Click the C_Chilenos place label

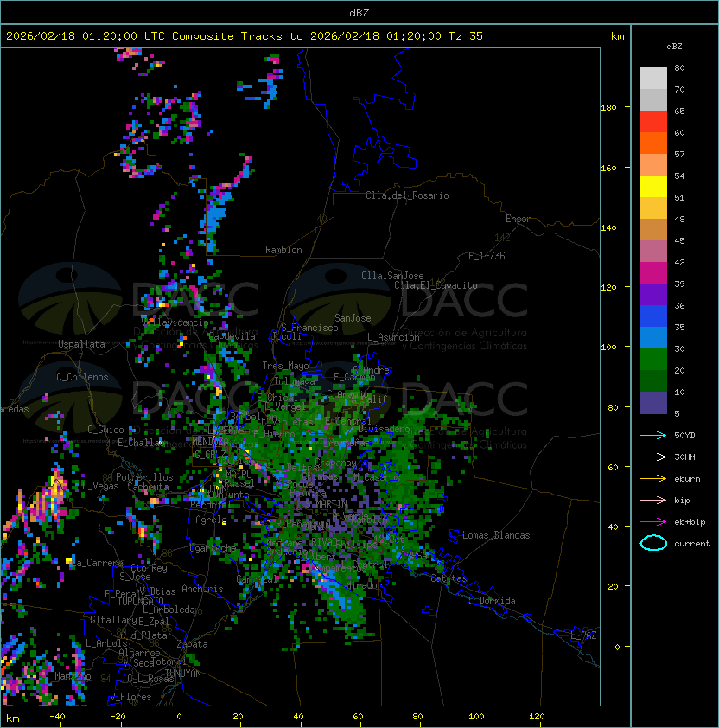(82, 377)
